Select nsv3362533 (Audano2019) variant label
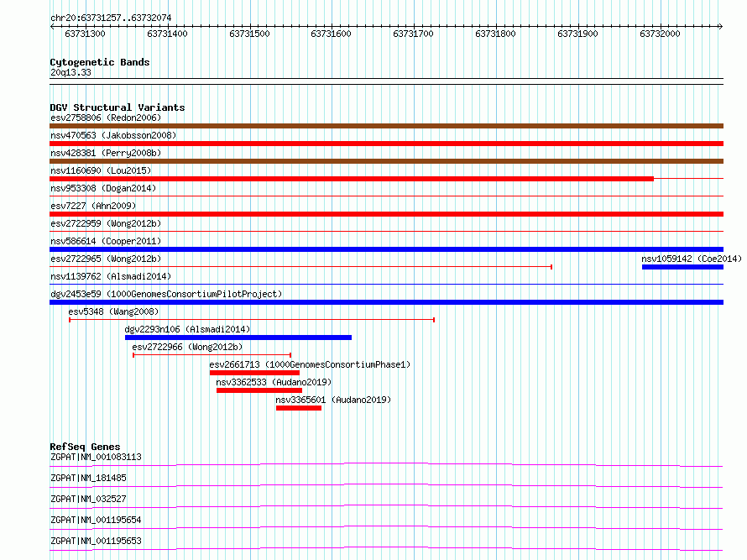The width and height of the screenshot is (747, 560). (274, 382)
